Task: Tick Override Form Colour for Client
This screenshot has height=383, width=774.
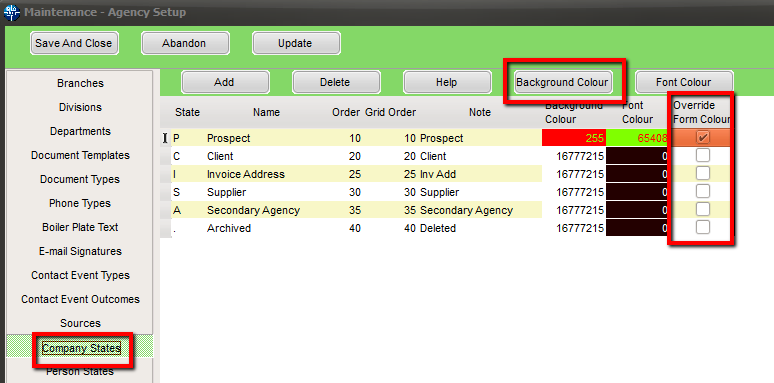Action: tap(702, 155)
